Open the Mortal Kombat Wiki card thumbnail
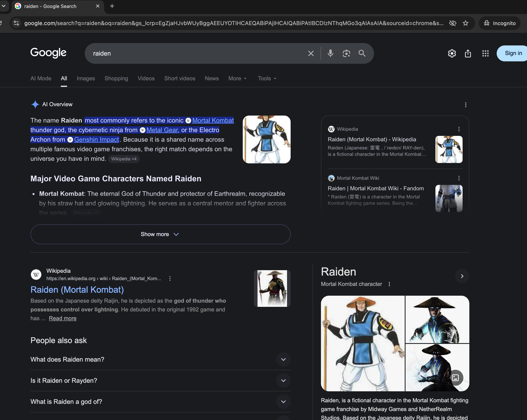 click(x=449, y=198)
